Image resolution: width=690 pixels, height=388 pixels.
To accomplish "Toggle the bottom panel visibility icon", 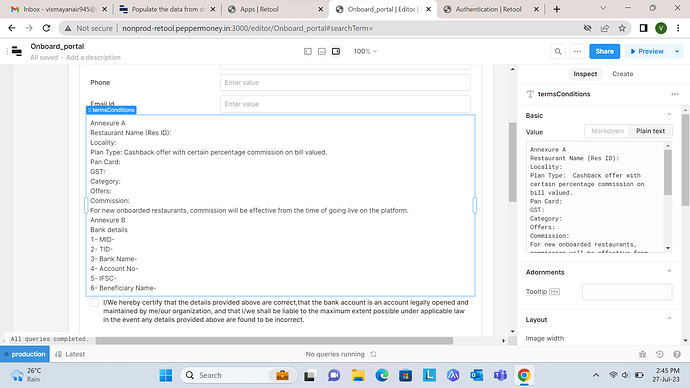I will [x=322, y=51].
